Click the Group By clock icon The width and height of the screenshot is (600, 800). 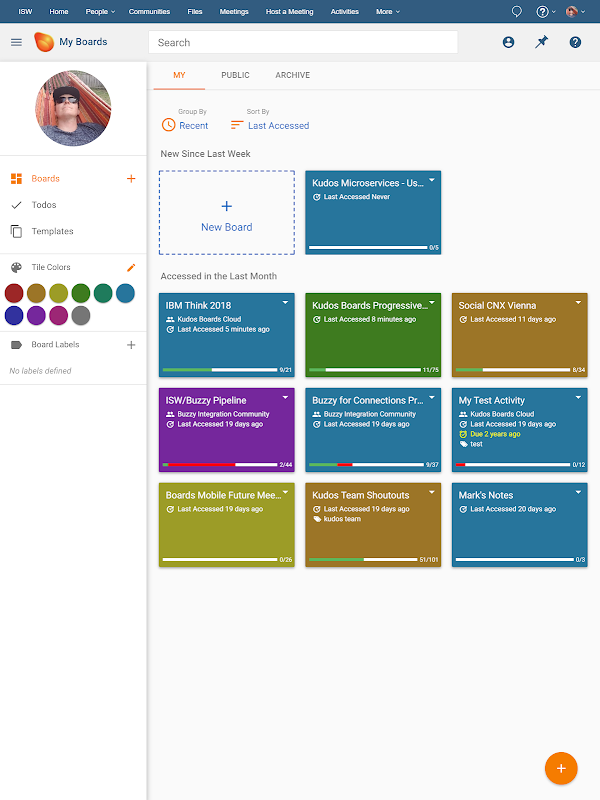[168, 125]
